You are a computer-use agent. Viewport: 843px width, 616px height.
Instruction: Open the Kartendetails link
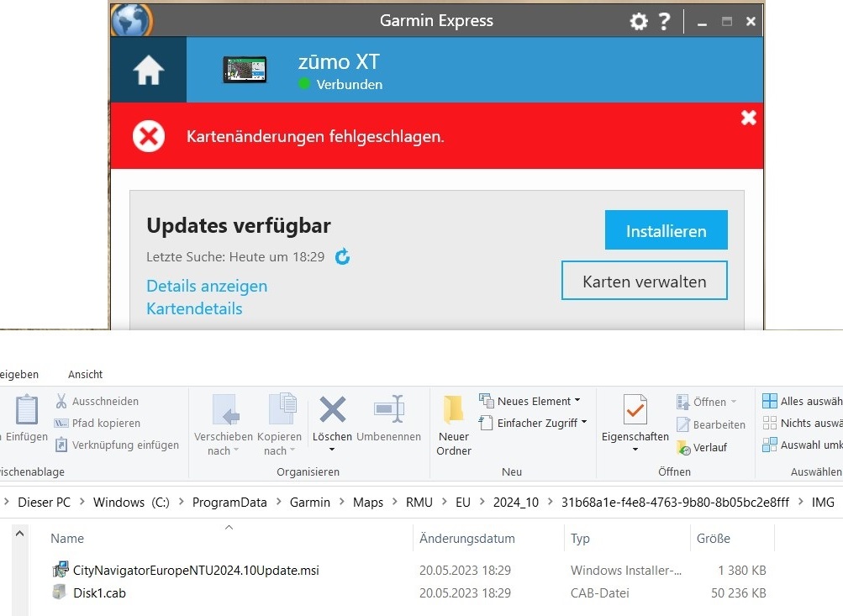(194, 308)
